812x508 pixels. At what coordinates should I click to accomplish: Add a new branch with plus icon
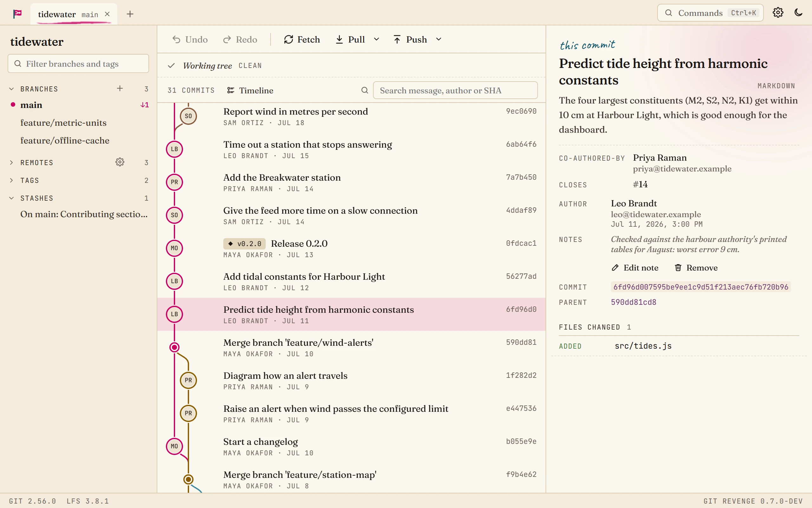click(120, 89)
